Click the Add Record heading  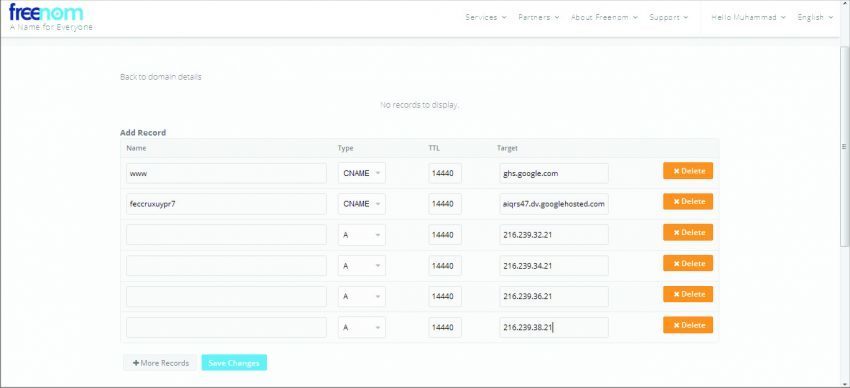(143, 133)
